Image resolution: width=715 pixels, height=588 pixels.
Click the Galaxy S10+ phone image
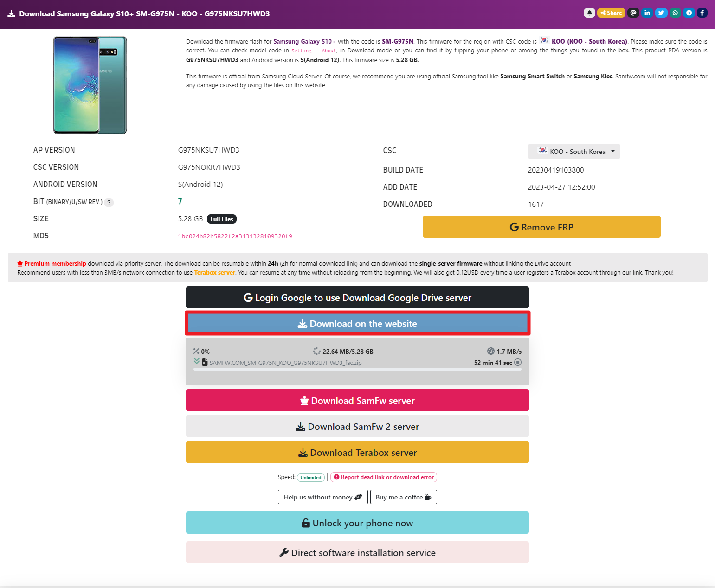(90, 85)
